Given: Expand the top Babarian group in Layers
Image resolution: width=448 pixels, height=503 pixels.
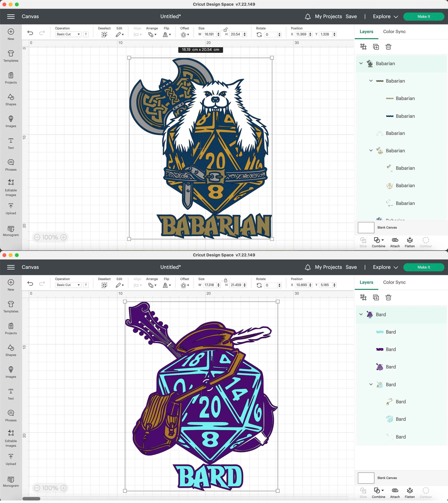Looking at the screenshot, I should point(361,63).
